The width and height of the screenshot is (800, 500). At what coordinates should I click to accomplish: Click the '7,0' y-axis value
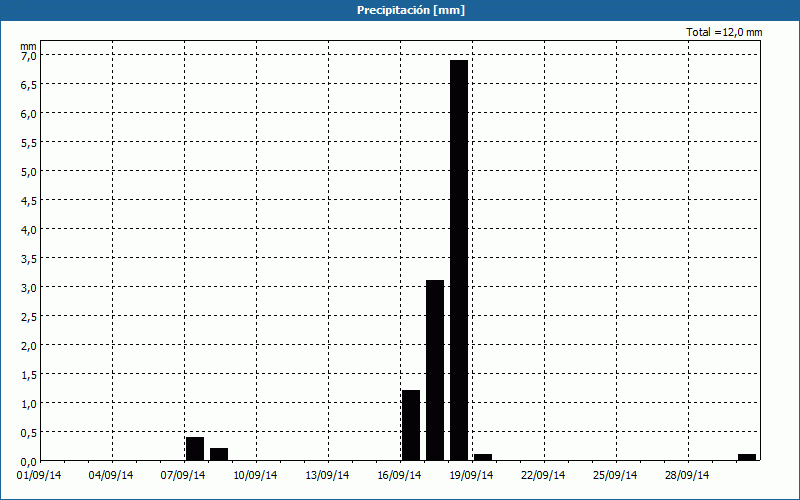(28, 56)
